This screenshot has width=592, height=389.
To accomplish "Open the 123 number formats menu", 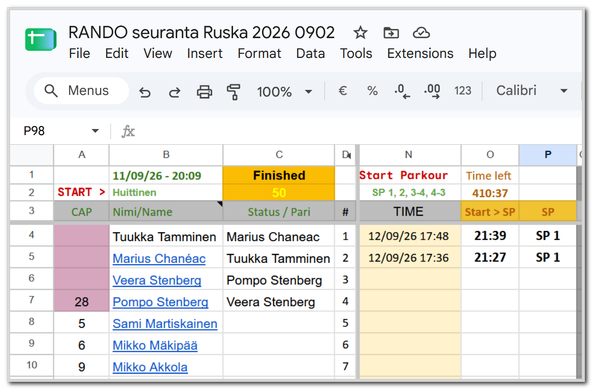I will pyautogui.click(x=462, y=91).
